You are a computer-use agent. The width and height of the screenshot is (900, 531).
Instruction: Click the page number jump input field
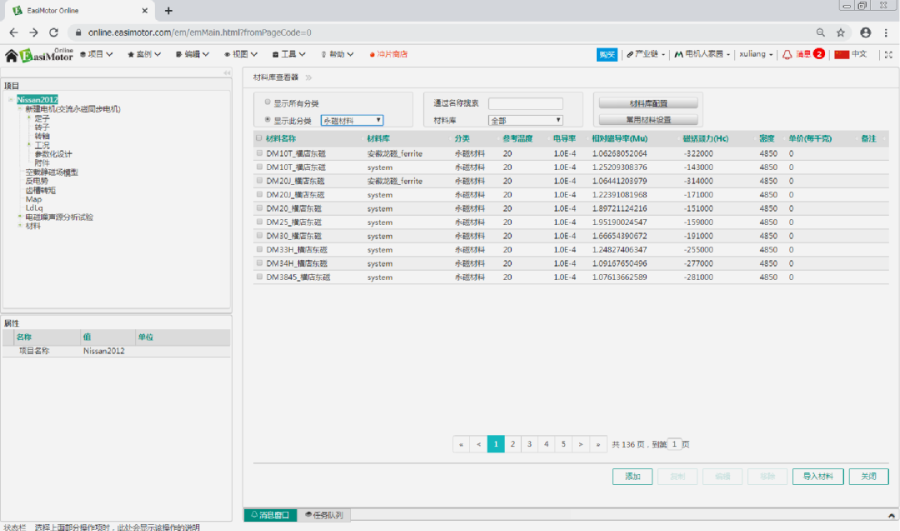[674, 444]
